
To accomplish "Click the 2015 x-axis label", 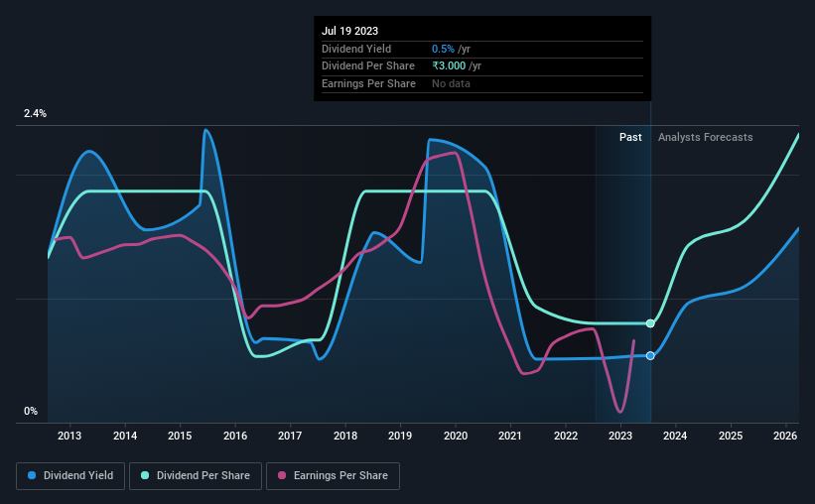I will [x=180, y=436].
